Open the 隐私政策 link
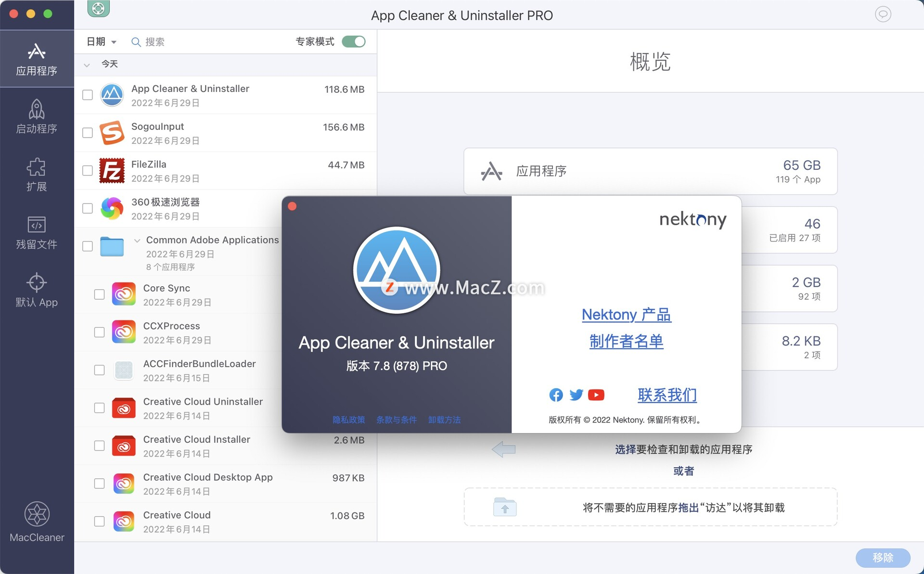 pyautogui.click(x=349, y=420)
